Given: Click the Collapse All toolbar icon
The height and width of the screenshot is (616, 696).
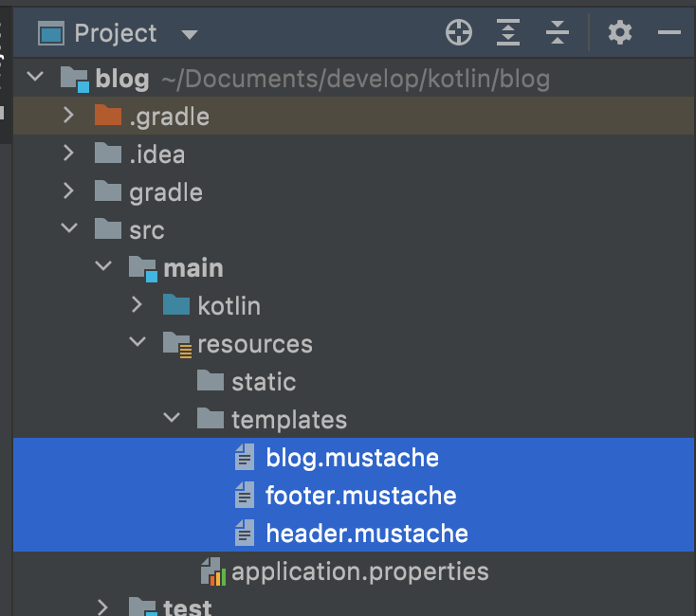Looking at the screenshot, I should pyautogui.click(x=557, y=32).
